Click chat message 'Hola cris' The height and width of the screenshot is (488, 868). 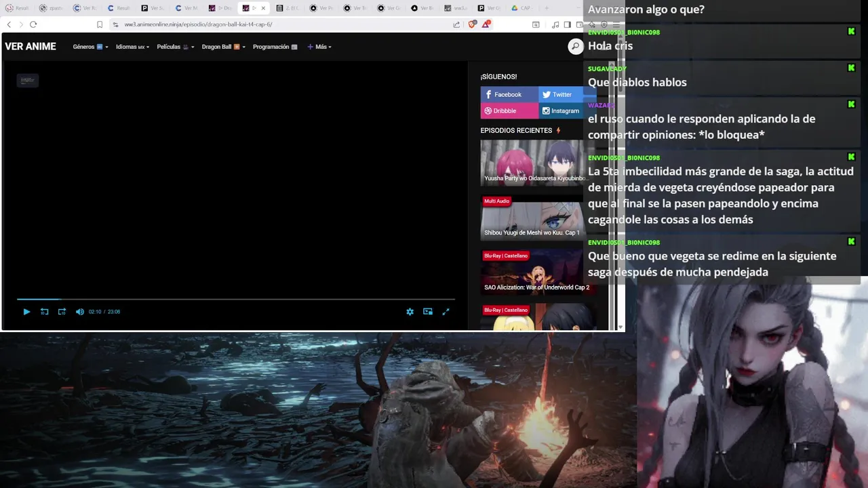[x=610, y=46]
